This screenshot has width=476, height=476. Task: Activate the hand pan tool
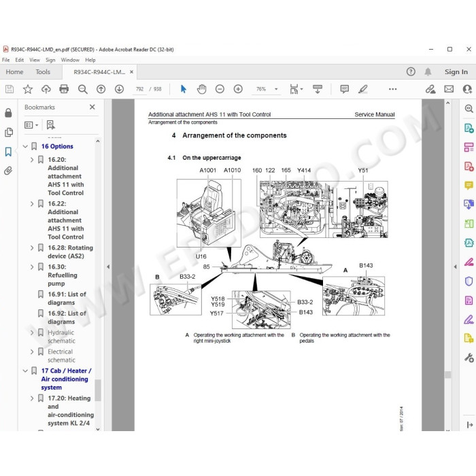pyautogui.click(x=201, y=89)
